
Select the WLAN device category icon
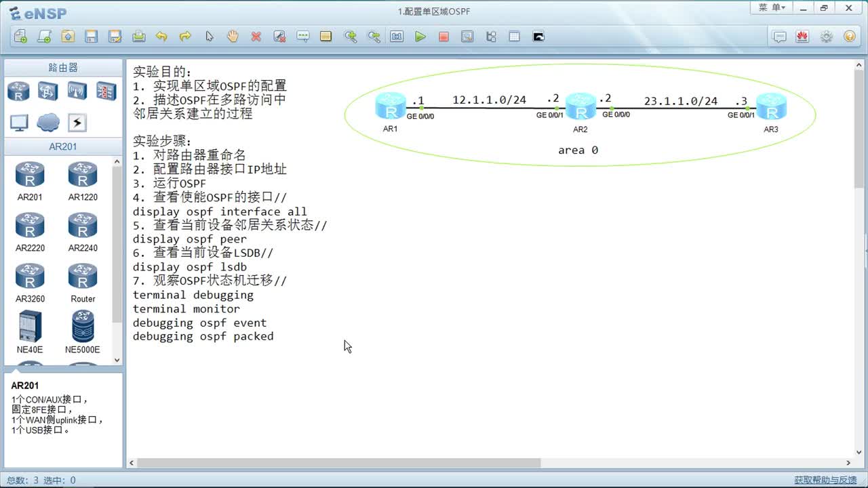point(77,91)
